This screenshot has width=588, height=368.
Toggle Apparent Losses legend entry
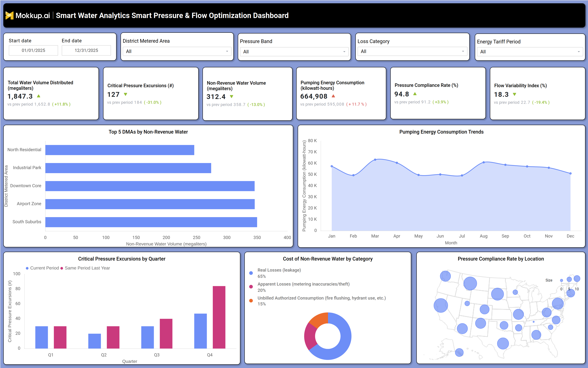(300, 287)
